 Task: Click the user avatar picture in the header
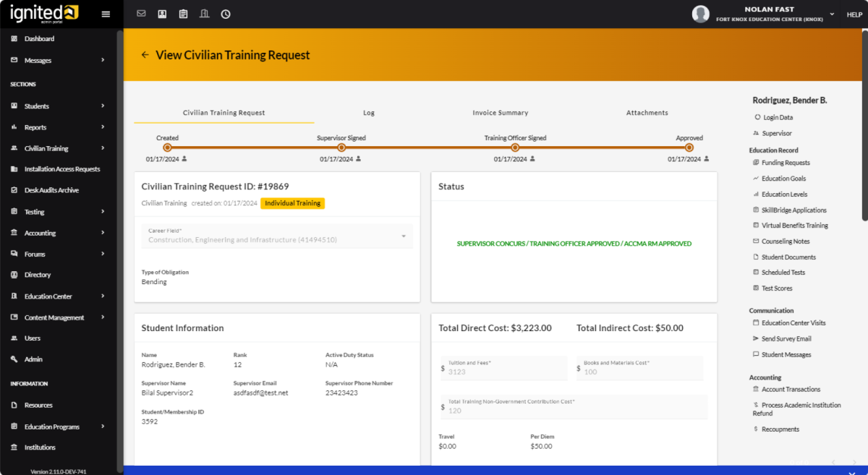tap(700, 14)
